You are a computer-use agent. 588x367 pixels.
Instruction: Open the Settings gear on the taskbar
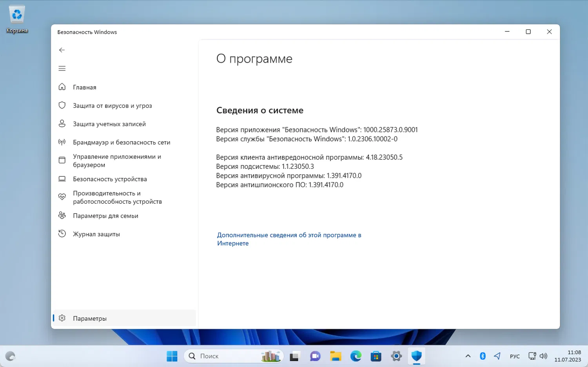tap(396, 356)
